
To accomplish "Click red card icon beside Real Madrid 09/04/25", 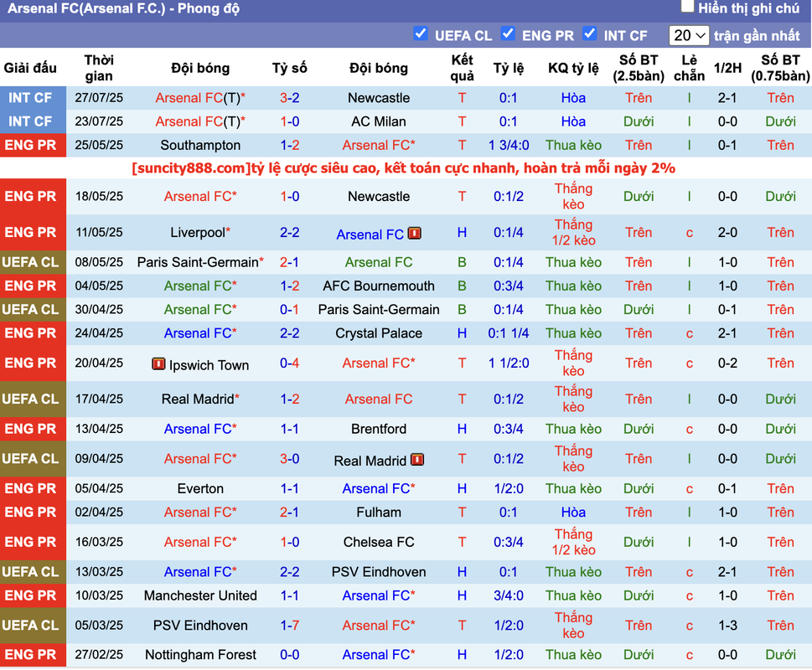I will tap(417, 460).
